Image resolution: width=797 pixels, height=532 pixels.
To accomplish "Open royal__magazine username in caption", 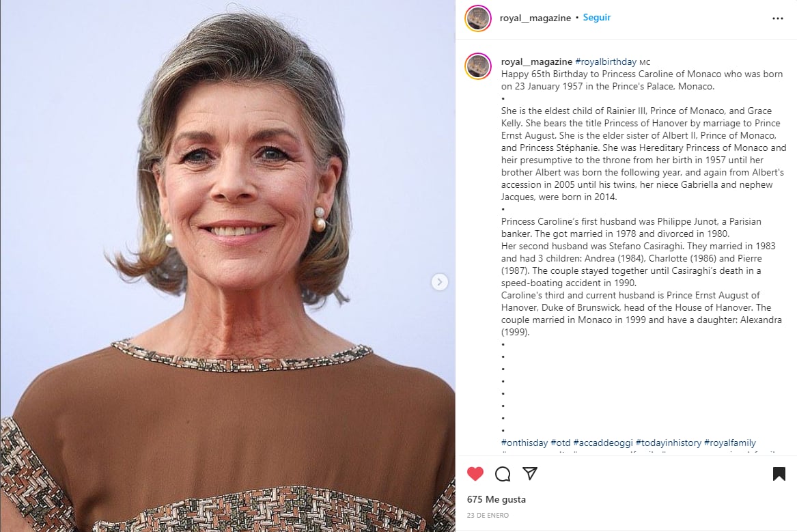I will click(537, 61).
